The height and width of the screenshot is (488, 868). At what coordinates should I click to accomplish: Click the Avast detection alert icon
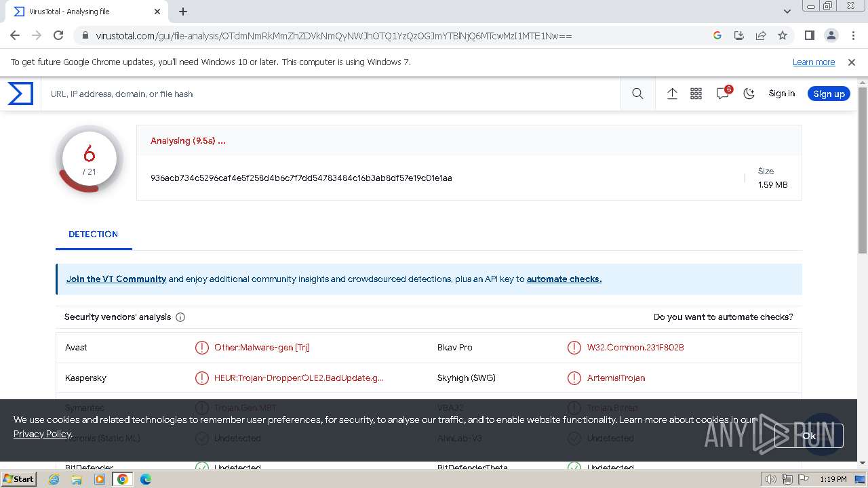click(201, 348)
